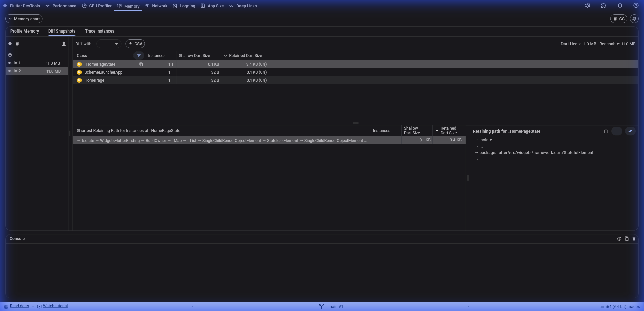Upload a snapshot file via upload icon
This screenshot has height=311, width=644.
pyautogui.click(x=64, y=44)
